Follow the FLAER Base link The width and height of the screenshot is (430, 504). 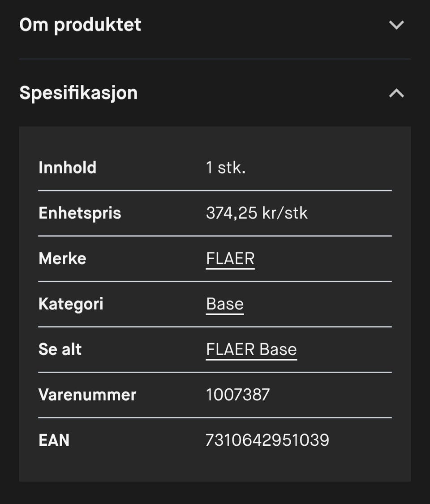click(x=251, y=349)
